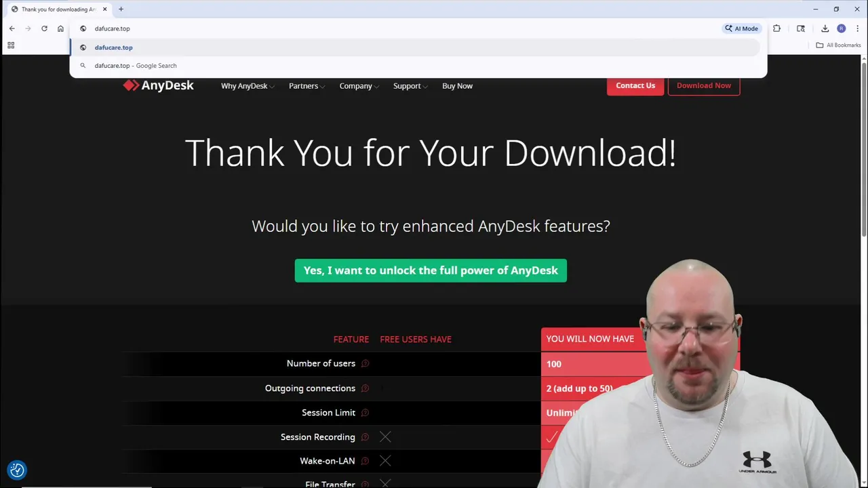The image size is (868, 488).
Task: Open the Chrome downloads icon
Action: coord(825,28)
